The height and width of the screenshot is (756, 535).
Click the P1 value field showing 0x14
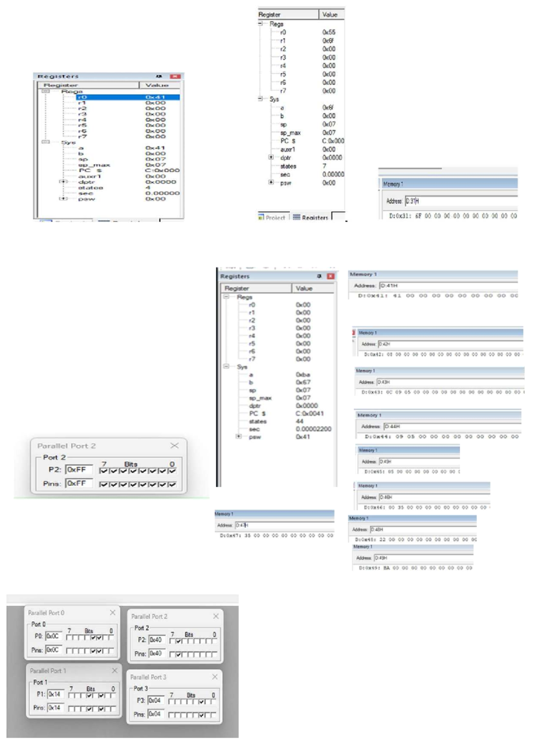(x=55, y=694)
